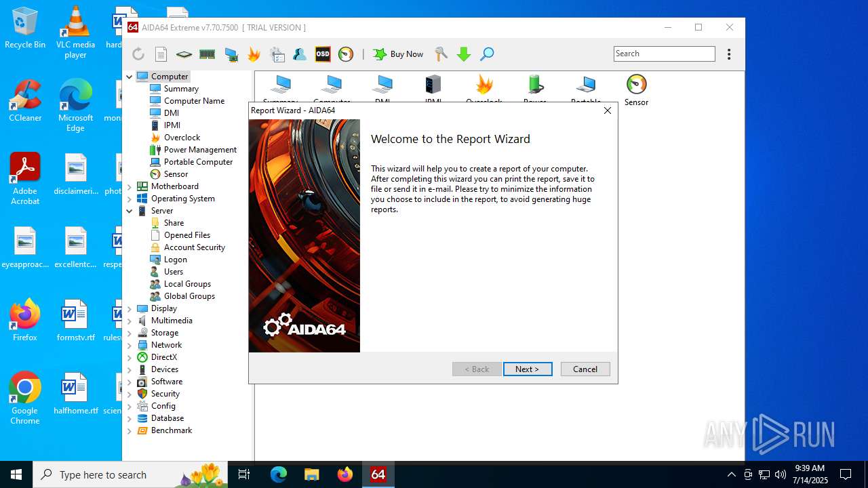The image size is (868, 488).
Task: Open the CCleaner desktop icon
Action: tap(25, 101)
